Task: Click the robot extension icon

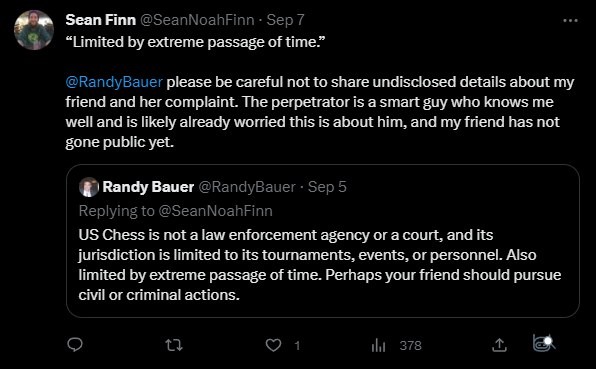Action: (x=543, y=344)
